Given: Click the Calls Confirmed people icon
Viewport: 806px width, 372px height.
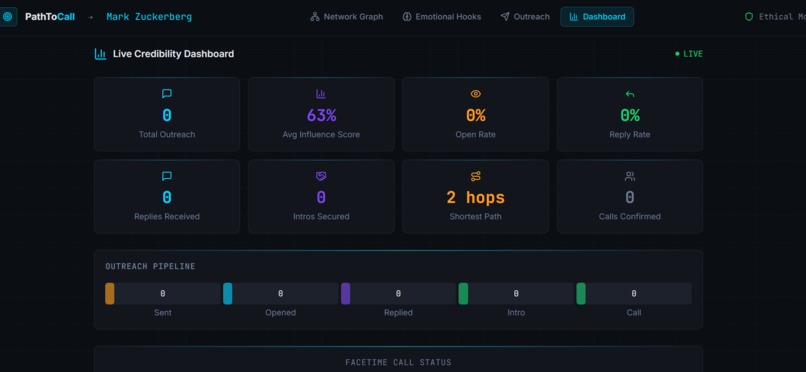Looking at the screenshot, I should tap(630, 176).
